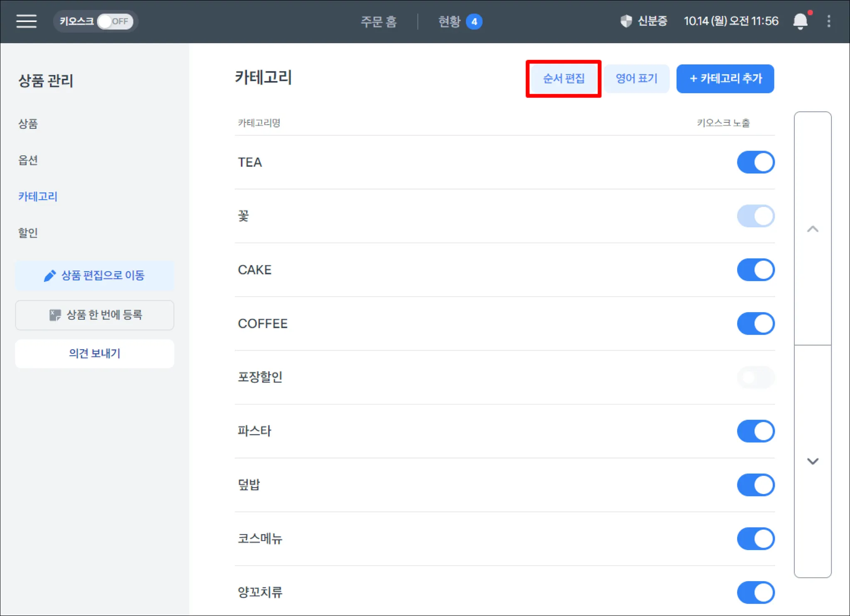Open the three-dot more options menu
The width and height of the screenshot is (850, 616).
pos(828,21)
